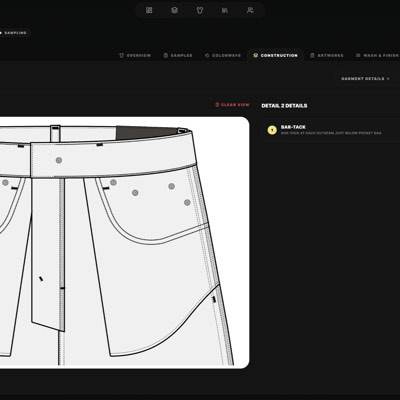Switch to the Artworks tab
Screen dimensions: 400x400
[327, 55]
